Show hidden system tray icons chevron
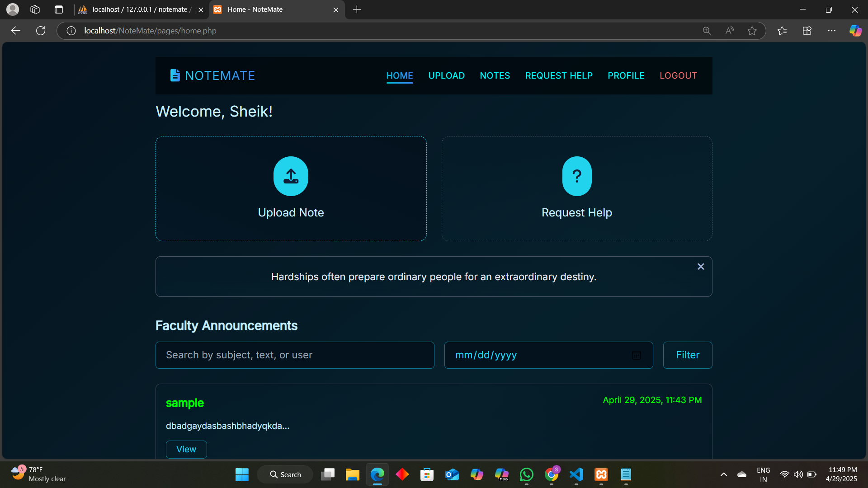The width and height of the screenshot is (868, 488). pyautogui.click(x=723, y=474)
